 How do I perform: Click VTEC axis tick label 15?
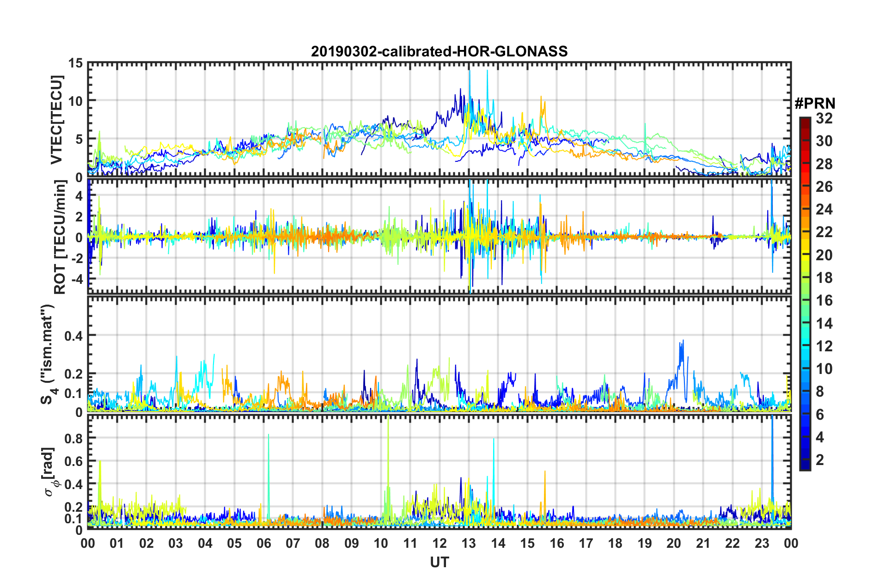(x=75, y=63)
